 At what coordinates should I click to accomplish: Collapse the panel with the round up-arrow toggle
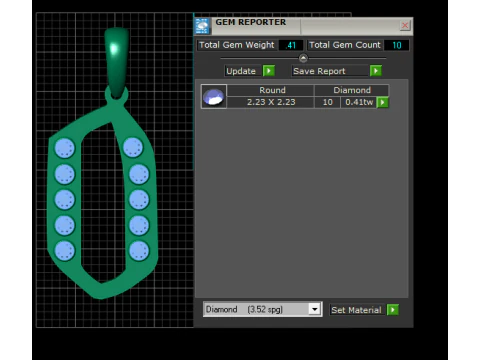pyautogui.click(x=303, y=58)
